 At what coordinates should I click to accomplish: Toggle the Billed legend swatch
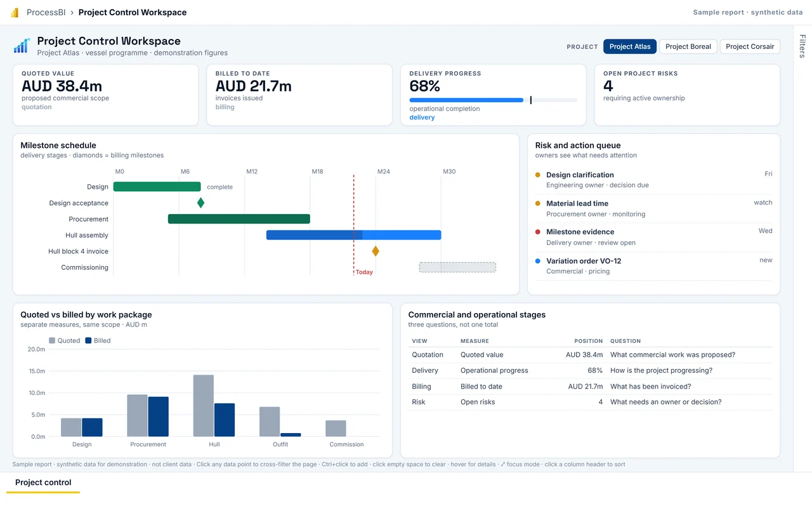(x=88, y=340)
